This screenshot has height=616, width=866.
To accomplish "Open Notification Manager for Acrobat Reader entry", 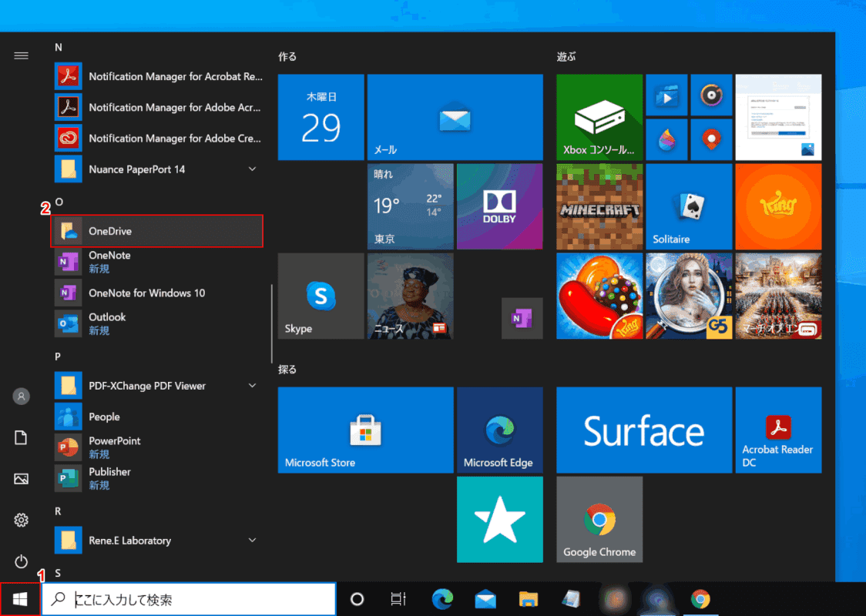I will 157,77.
